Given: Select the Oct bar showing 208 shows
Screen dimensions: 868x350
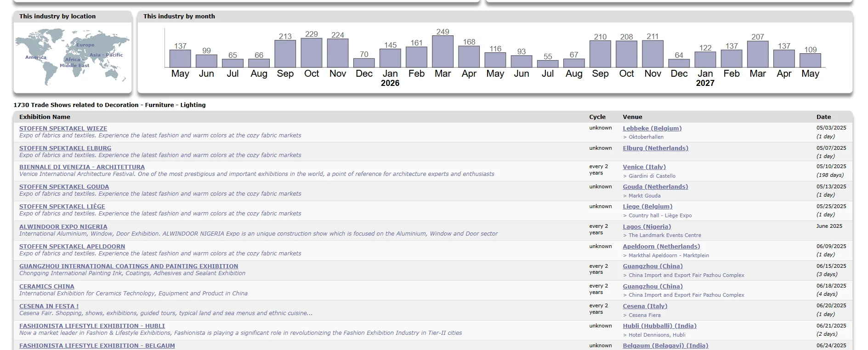Looking at the screenshot, I should pos(626,54).
